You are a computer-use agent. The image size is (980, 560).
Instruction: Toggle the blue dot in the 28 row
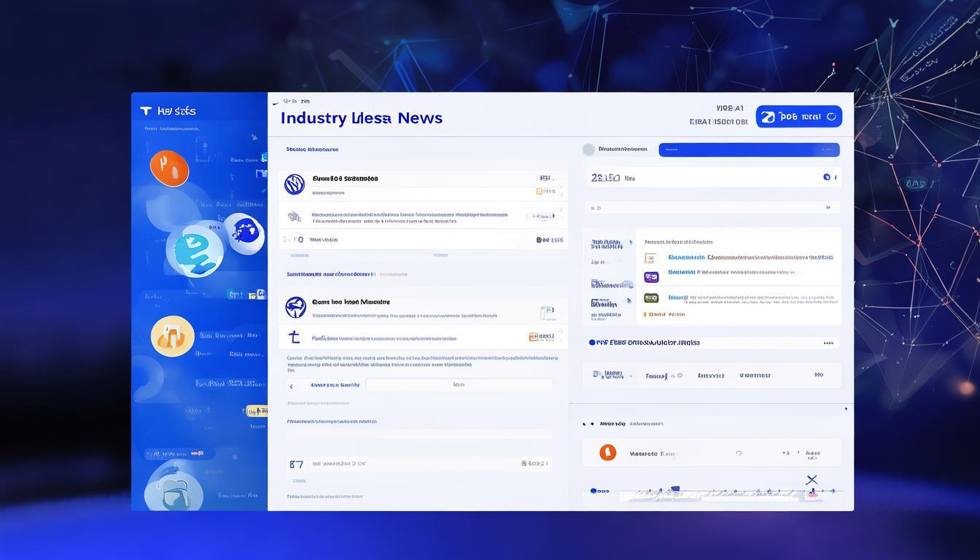(x=826, y=177)
